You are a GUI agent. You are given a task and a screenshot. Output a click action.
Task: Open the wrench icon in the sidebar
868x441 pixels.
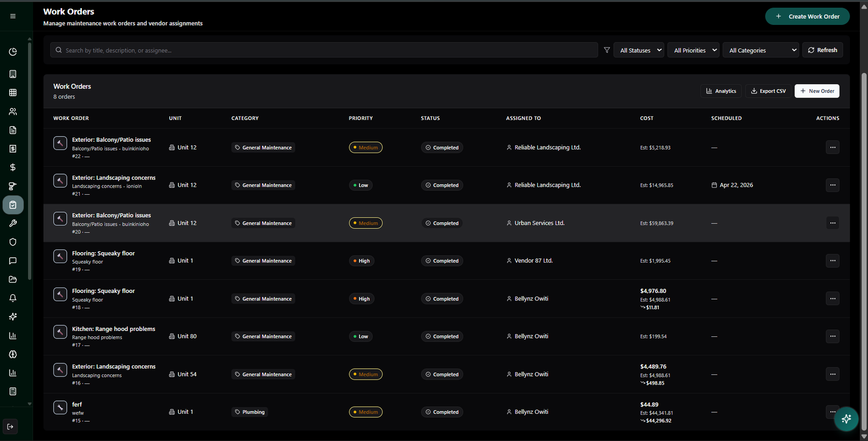pos(13,223)
